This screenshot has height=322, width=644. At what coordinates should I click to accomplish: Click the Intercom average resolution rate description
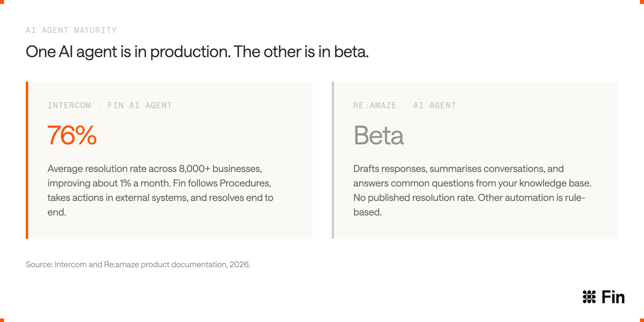160,190
